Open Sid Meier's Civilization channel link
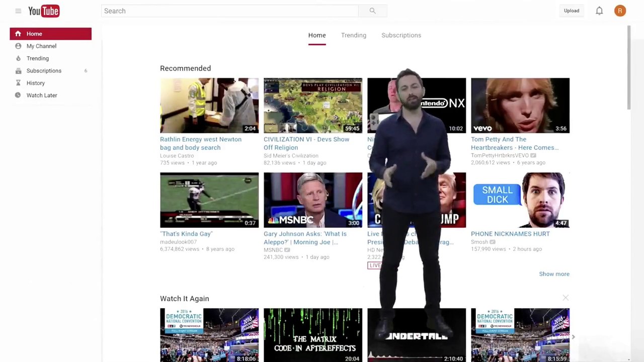The height and width of the screenshot is (362, 644). coord(291,156)
